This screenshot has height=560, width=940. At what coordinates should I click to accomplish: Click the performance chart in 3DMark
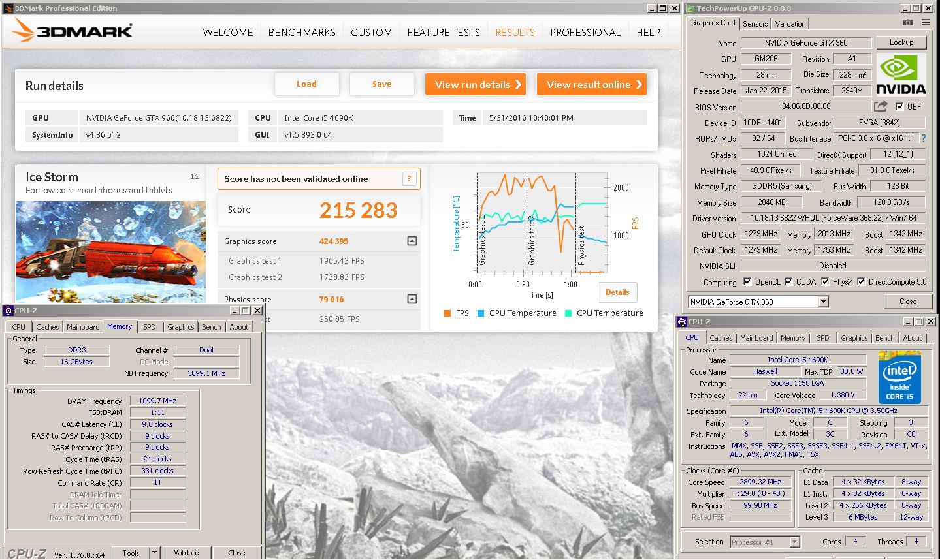click(542, 222)
